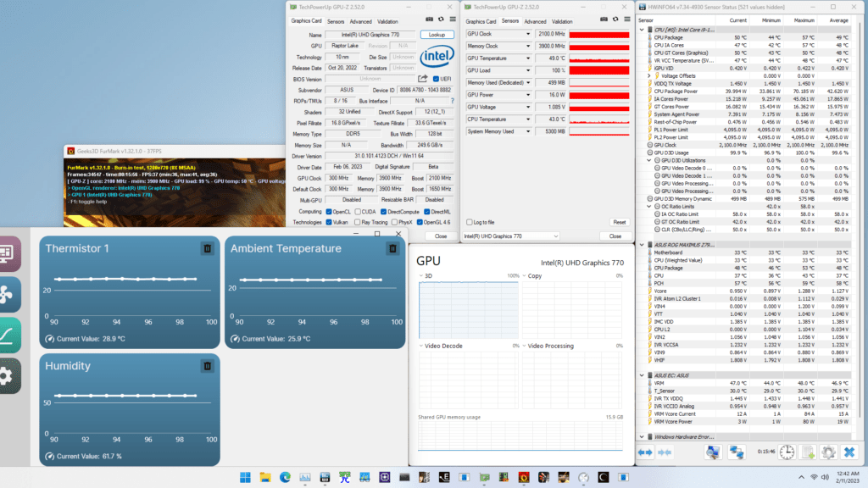Click HWiNFO expand-all arrows icon
Viewport: 868px width, 488px height.
tap(645, 452)
